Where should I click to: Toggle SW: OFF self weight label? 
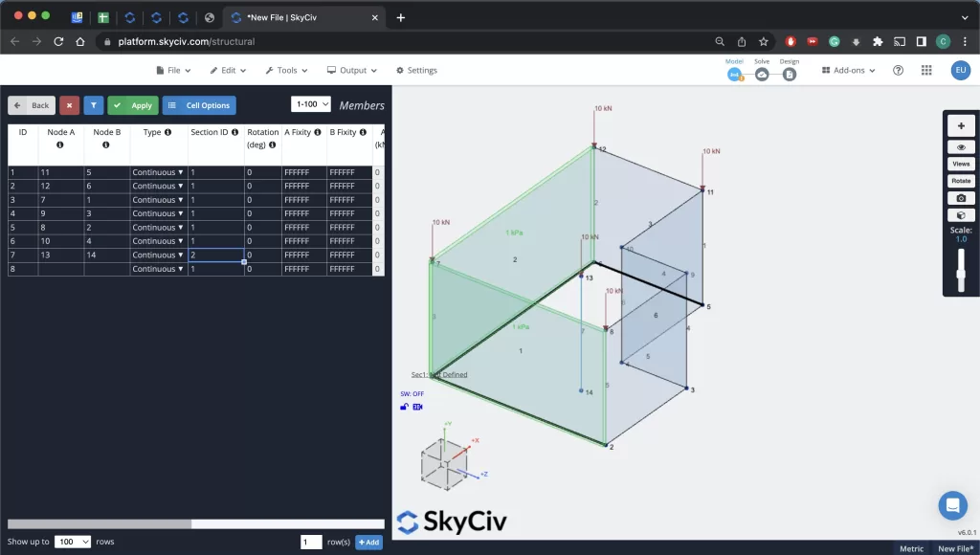click(x=412, y=393)
